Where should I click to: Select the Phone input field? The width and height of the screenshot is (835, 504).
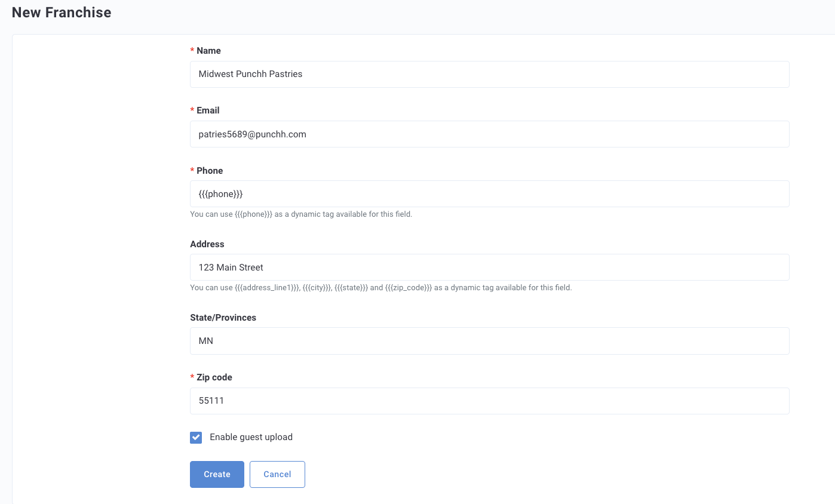pos(489,194)
